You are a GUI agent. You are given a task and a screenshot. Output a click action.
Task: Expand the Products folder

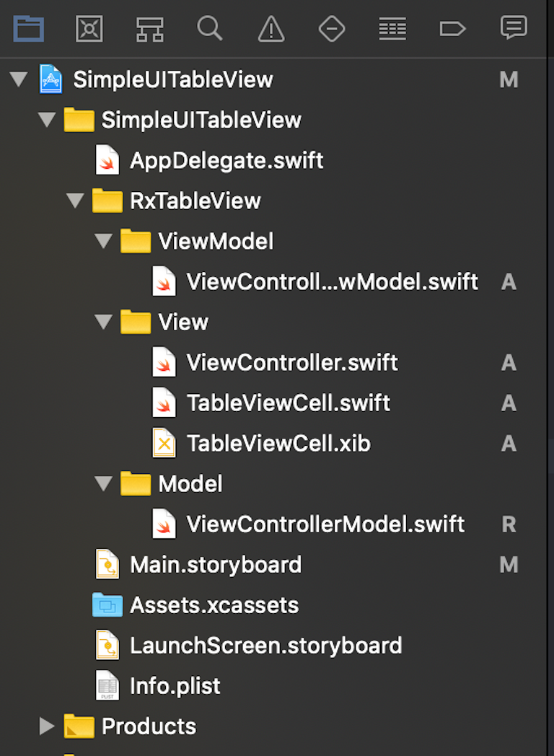pos(47,726)
